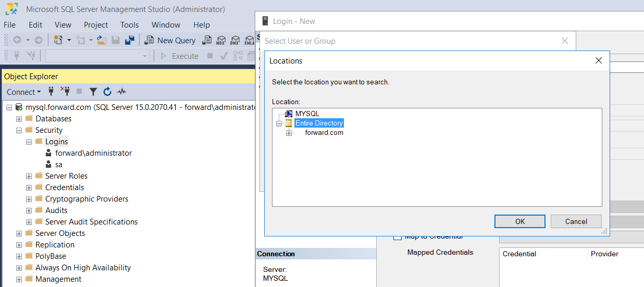Image resolution: width=644 pixels, height=287 pixels.
Task: Collapse the Security node
Action: click(x=19, y=130)
